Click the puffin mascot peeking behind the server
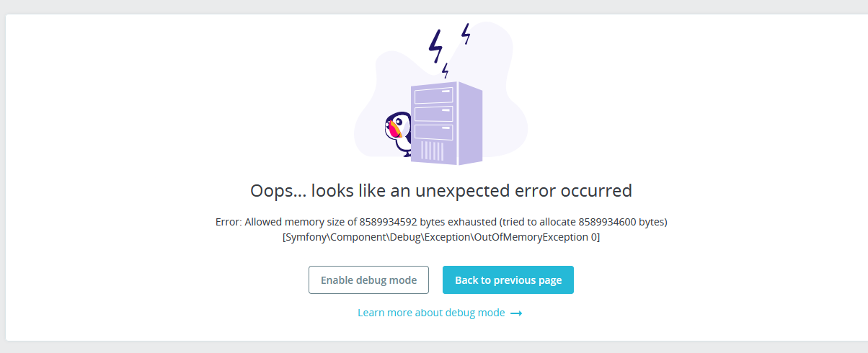 [397, 133]
